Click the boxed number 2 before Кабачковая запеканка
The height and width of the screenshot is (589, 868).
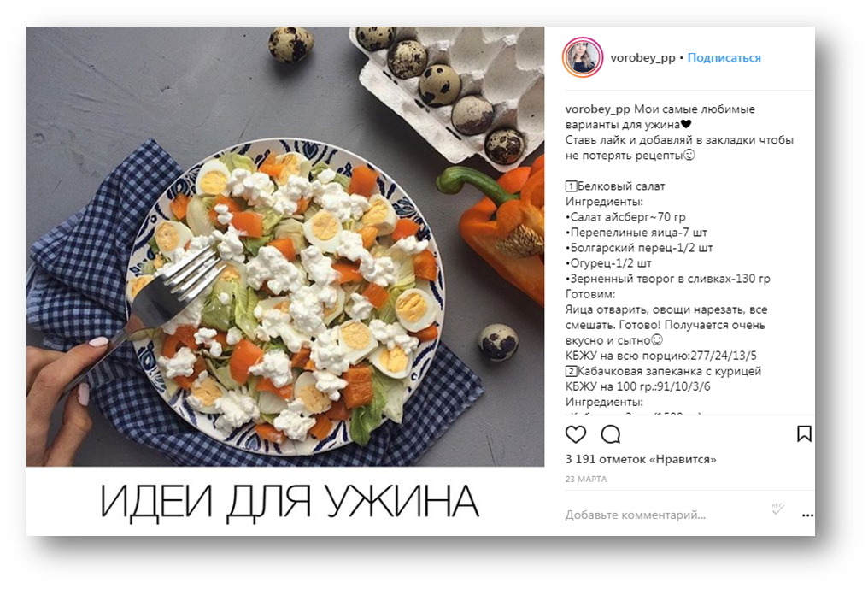[571, 371]
